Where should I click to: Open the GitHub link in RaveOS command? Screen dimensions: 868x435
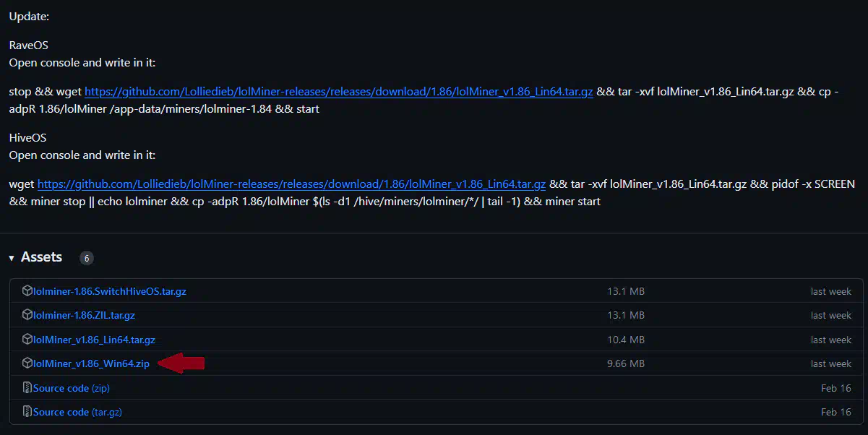point(339,92)
